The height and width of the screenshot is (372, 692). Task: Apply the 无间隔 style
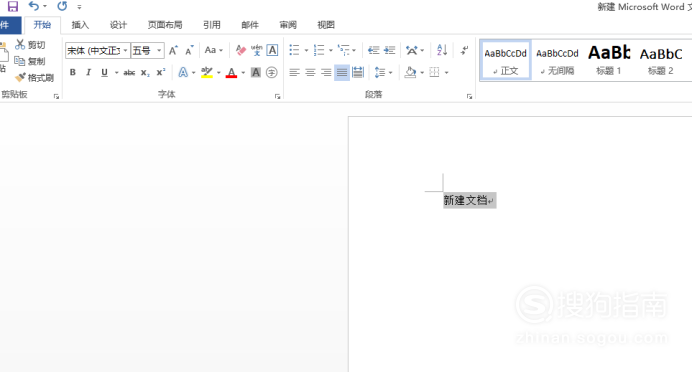[557, 60]
